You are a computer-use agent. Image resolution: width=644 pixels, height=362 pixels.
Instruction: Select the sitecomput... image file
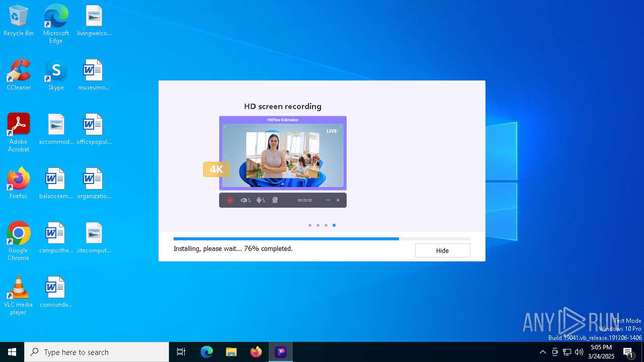click(x=94, y=238)
